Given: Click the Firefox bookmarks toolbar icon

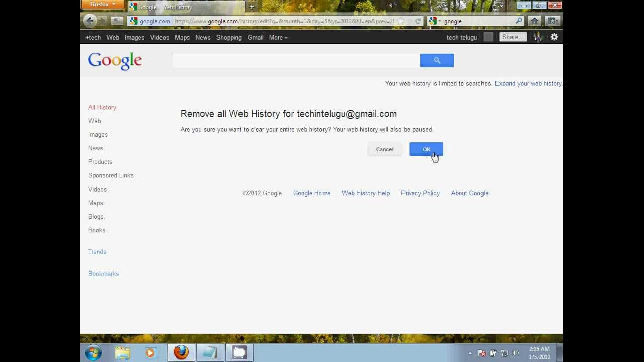Looking at the screenshot, I should (x=552, y=21).
